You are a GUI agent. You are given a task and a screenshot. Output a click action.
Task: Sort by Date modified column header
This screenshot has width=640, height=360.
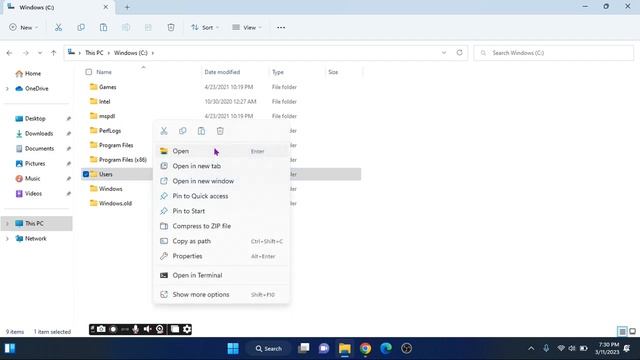click(222, 72)
